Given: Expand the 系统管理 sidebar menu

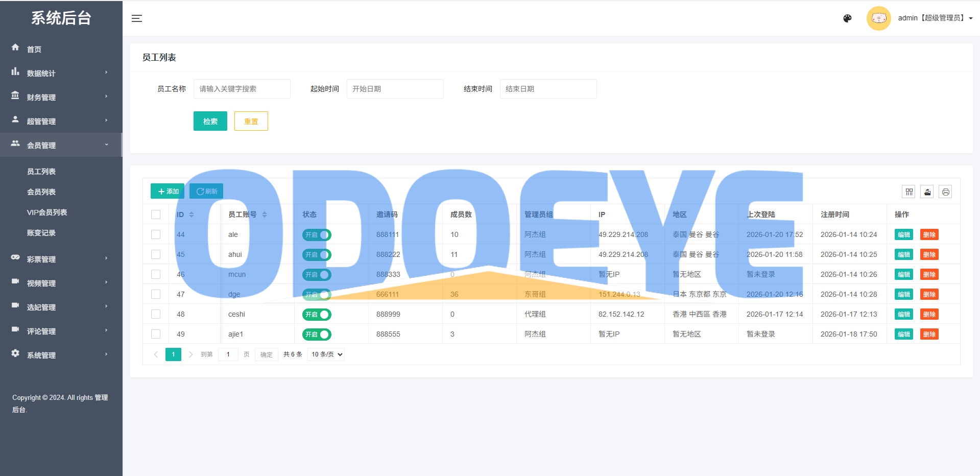Looking at the screenshot, I should (60, 355).
